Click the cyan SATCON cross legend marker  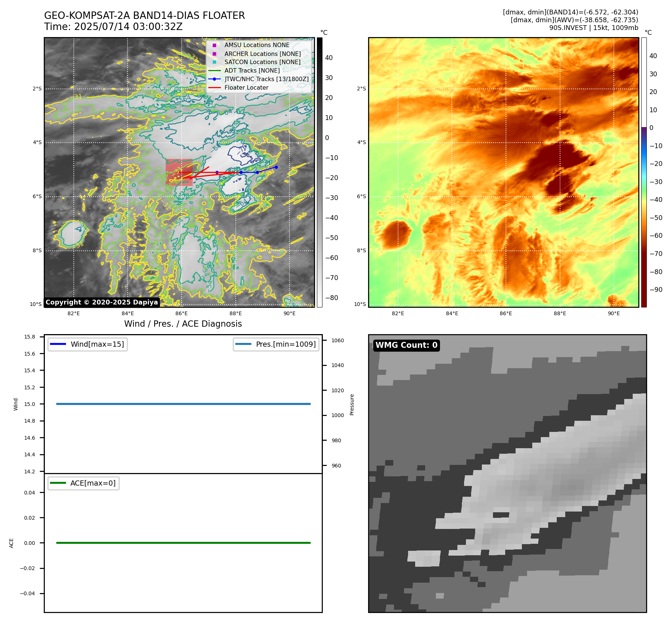coord(214,62)
